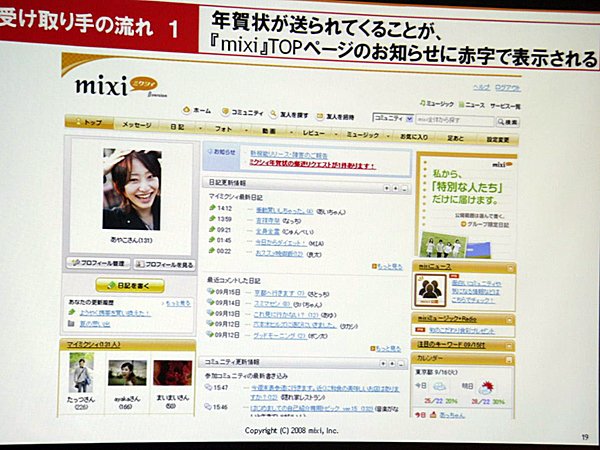Click the profile photo of あやこさん
The image size is (600, 450).
click(x=132, y=189)
